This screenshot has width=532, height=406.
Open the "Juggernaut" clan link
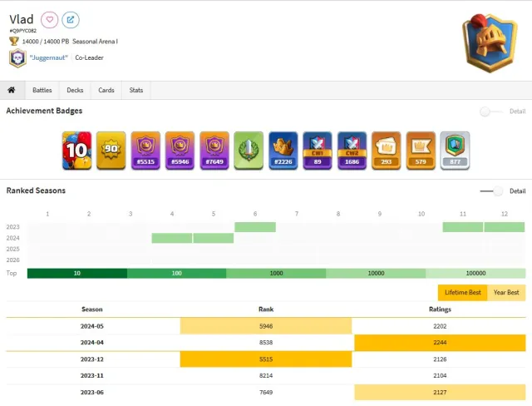pos(49,57)
